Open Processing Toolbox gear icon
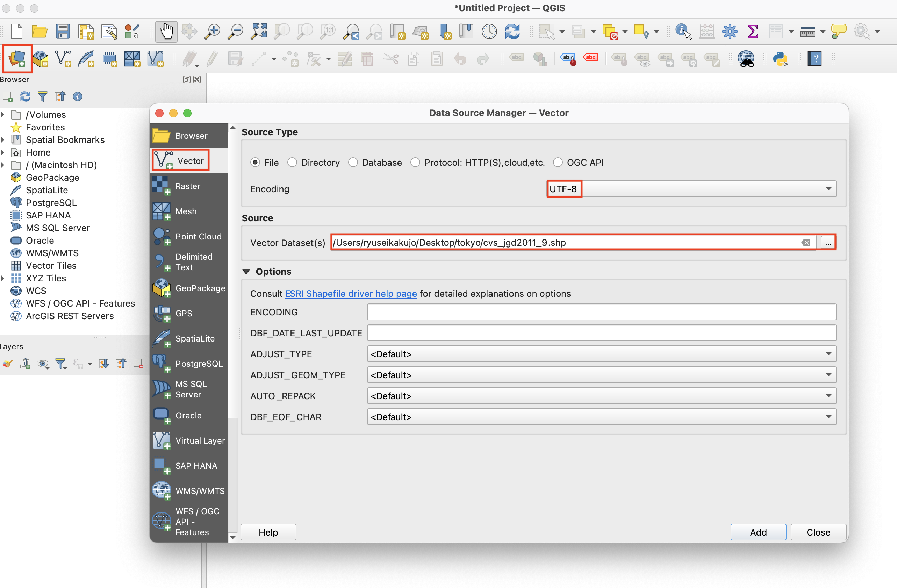Viewport: 897px width, 588px height. point(730,31)
